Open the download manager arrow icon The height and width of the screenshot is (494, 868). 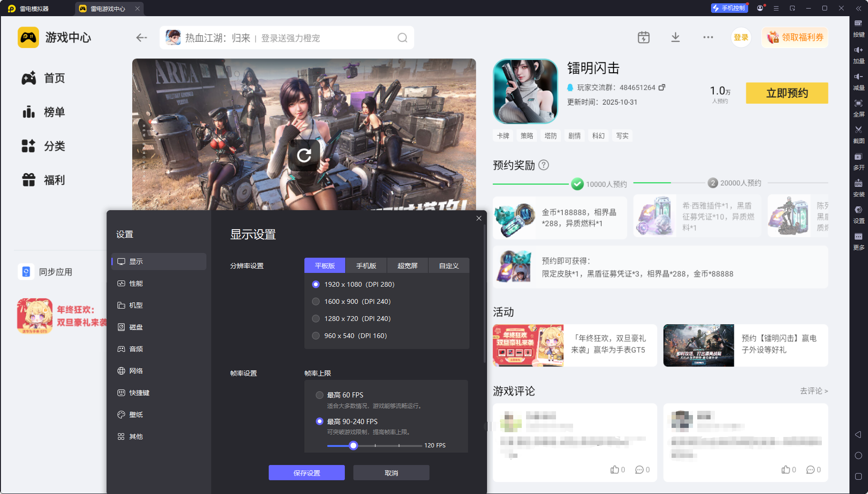coord(675,38)
